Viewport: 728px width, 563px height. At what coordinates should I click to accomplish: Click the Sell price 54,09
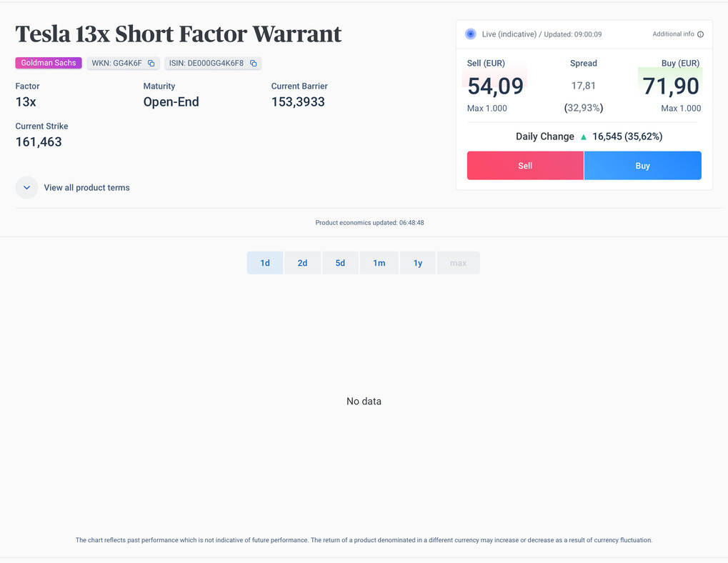click(495, 86)
